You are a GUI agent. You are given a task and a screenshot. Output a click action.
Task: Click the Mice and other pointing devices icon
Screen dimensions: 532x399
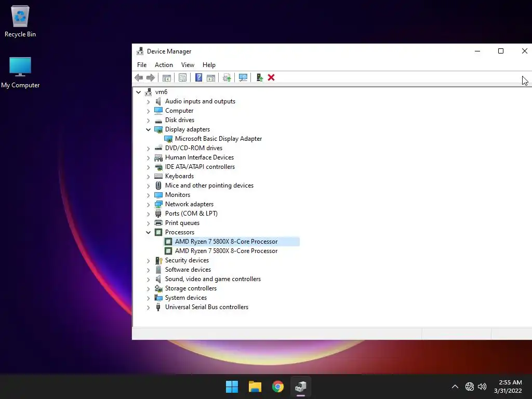coord(158,185)
